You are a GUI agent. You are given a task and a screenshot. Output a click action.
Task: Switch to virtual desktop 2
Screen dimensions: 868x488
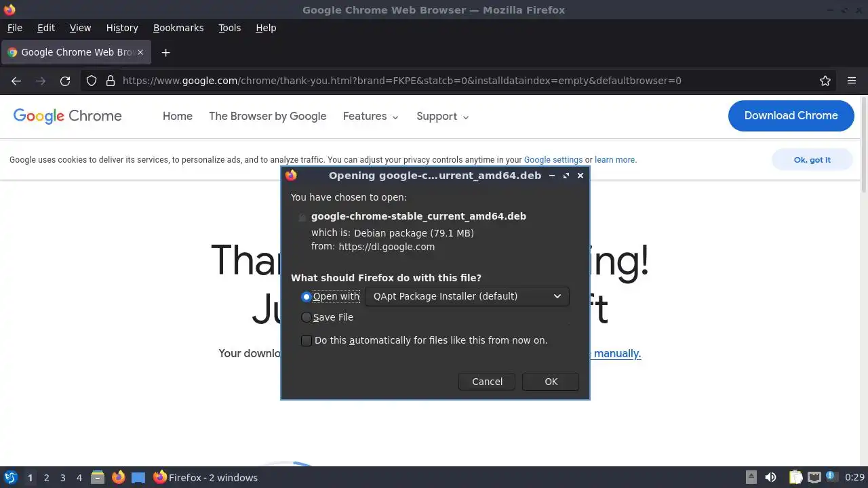(x=46, y=478)
